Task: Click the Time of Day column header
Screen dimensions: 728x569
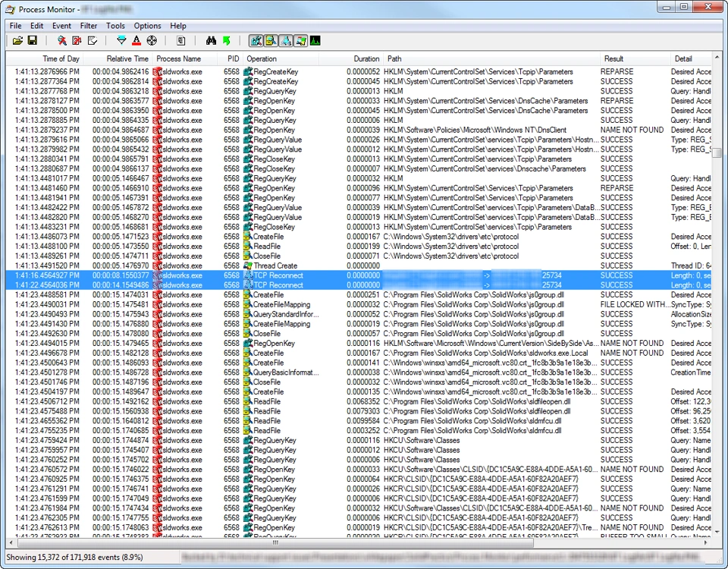Action: pyautogui.click(x=44, y=58)
